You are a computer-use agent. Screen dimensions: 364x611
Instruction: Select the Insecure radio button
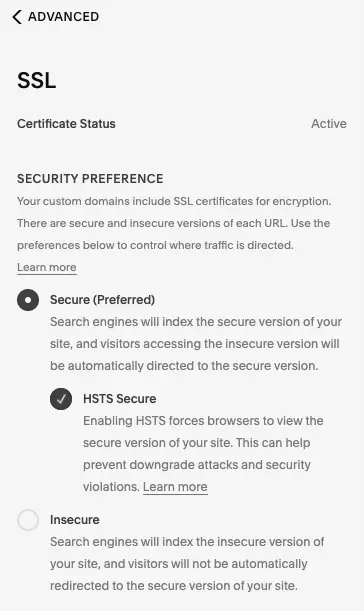28,520
